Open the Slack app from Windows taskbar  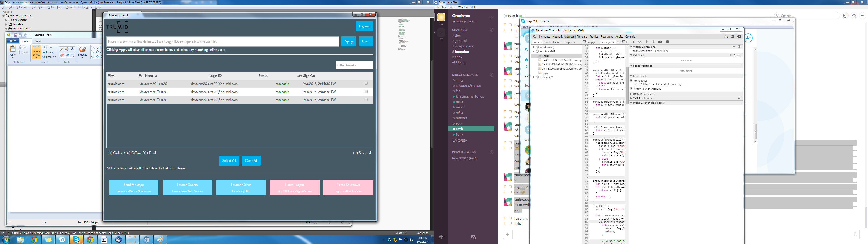tap(62, 240)
